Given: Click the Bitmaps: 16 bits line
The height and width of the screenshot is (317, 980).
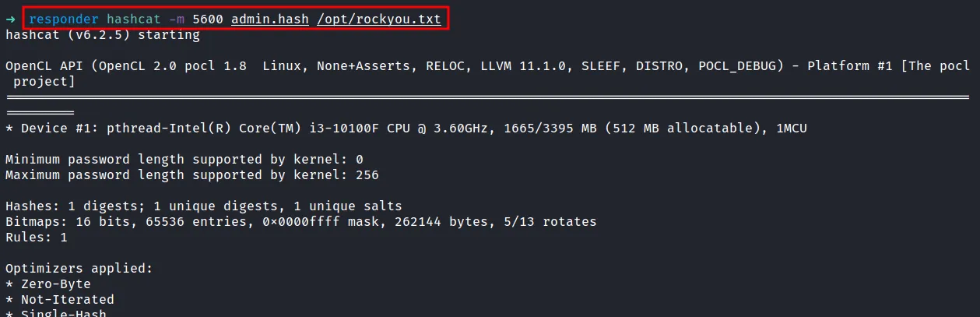Looking at the screenshot, I should (x=300, y=222).
